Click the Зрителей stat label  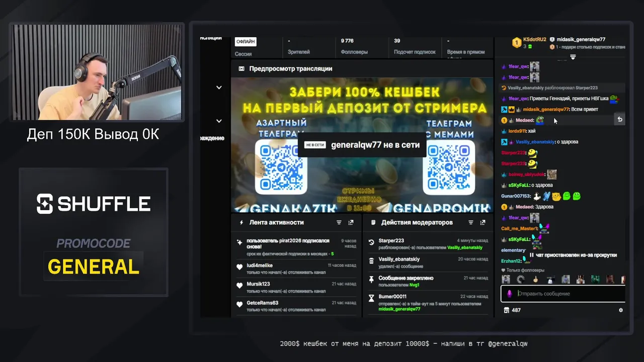pos(299,52)
